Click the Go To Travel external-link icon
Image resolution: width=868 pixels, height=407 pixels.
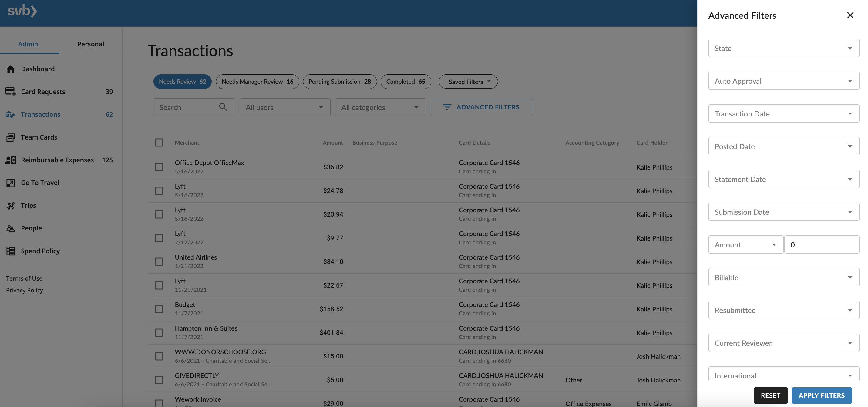pyautogui.click(x=10, y=183)
